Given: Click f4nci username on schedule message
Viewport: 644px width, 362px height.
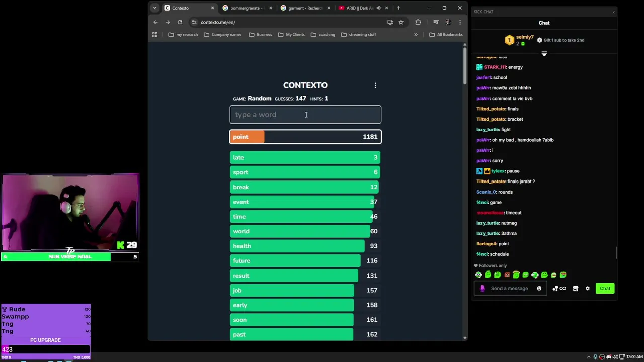Looking at the screenshot, I should pos(482,254).
